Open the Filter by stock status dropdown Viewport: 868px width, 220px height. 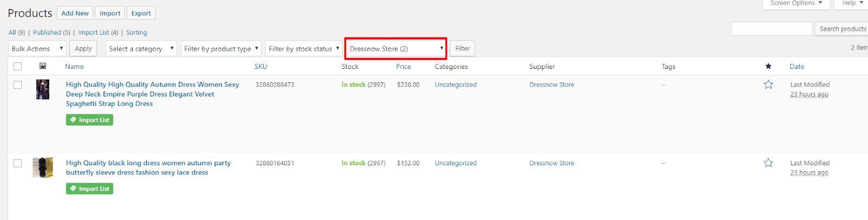[304, 49]
